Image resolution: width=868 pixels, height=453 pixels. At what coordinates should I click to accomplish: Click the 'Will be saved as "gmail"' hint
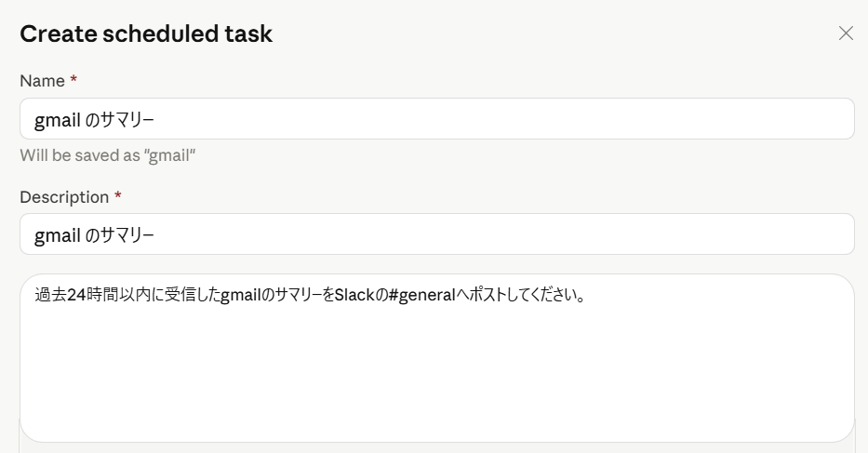point(107,155)
